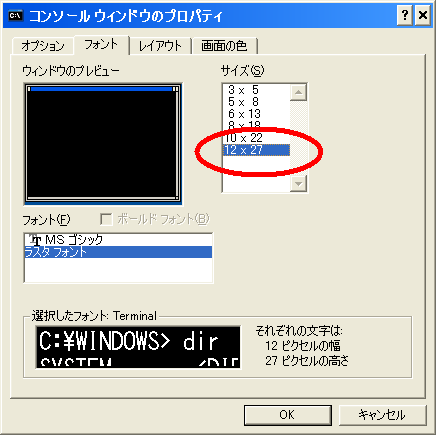Confirm settings with OK button
This screenshot has width=436, height=435.
pyautogui.click(x=287, y=415)
